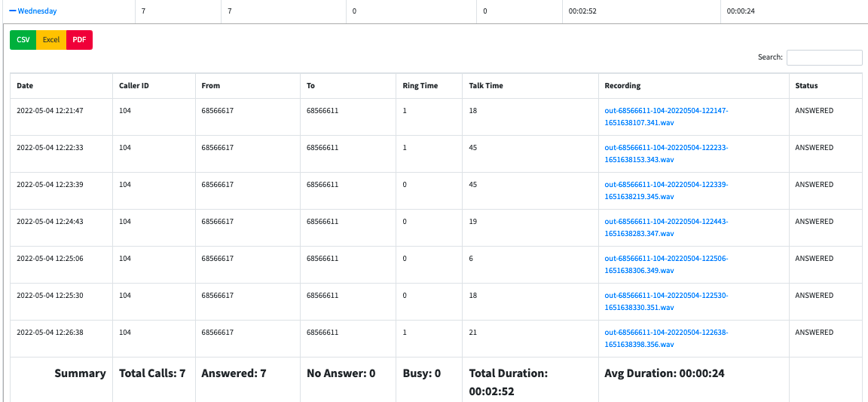Click the Total Calls: 7 summary
The width and height of the screenshot is (868, 402).
152,374
